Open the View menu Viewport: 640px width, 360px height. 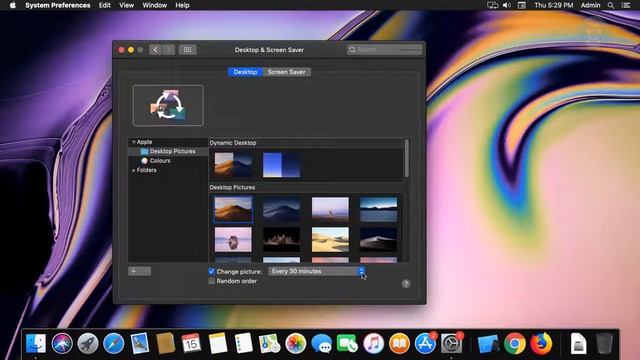click(127, 5)
